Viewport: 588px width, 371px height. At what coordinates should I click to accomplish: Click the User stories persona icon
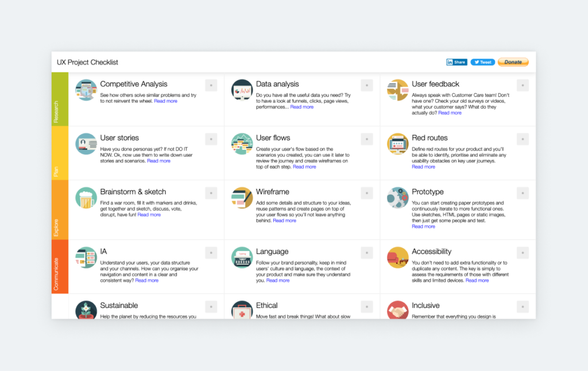pos(86,144)
